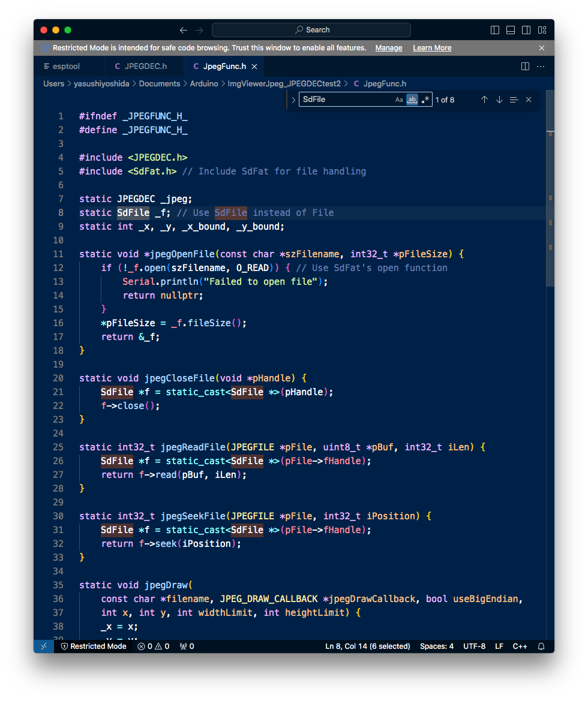
Task: Open the yasushiyoshida breadcrumb
Action: pos(101,83)
